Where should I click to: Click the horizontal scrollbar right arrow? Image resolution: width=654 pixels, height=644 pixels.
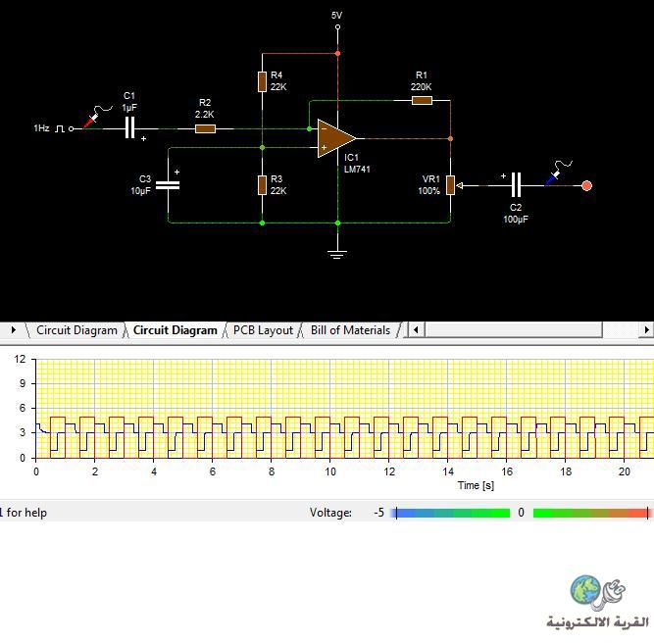646,330
